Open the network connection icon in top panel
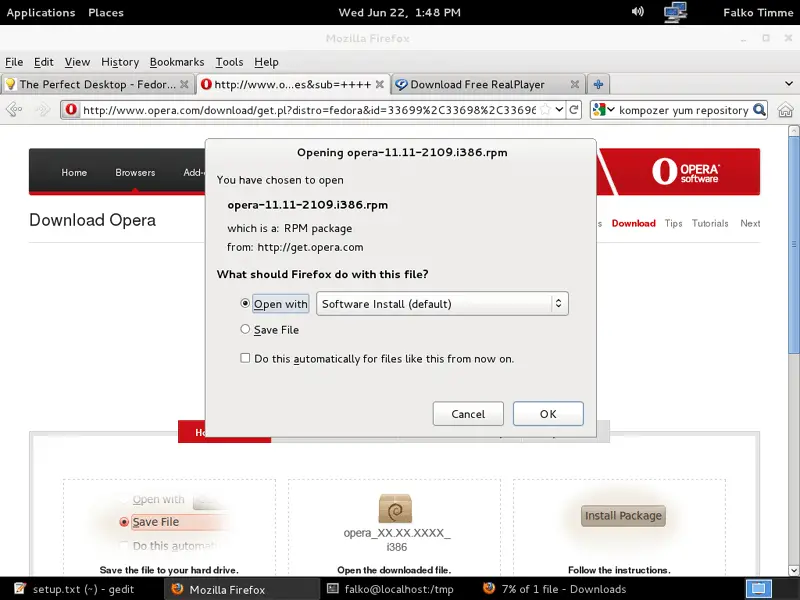800x600 pixels. point(675,12)
